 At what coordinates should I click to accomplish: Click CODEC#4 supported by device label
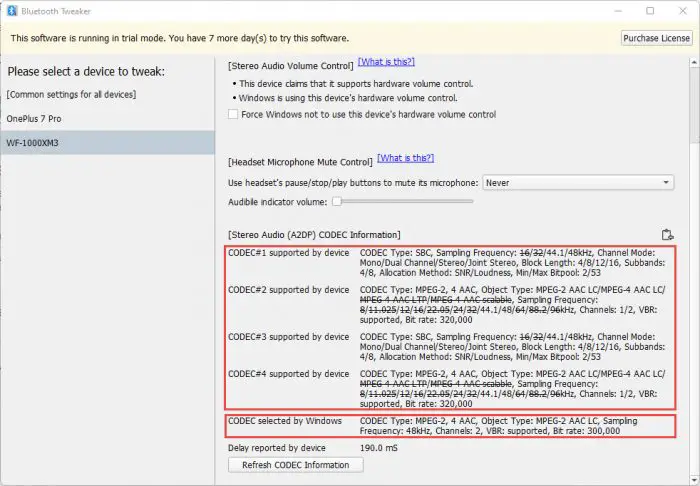click(289, 374)
